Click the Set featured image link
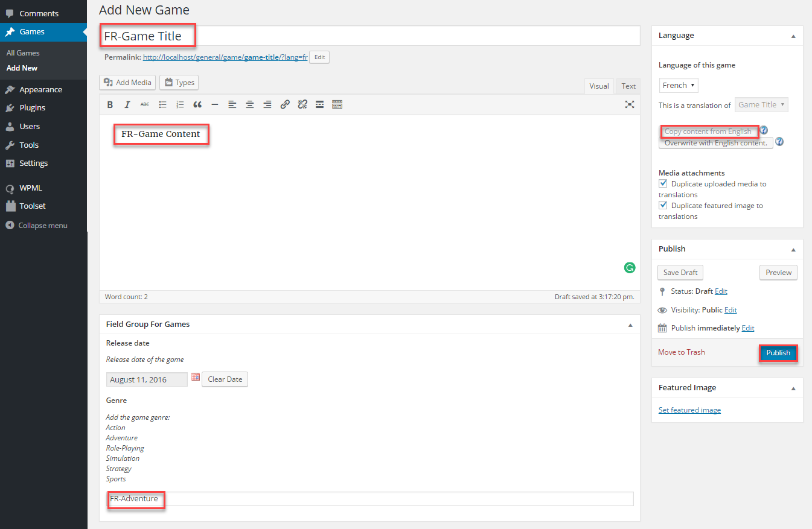This screenshot has width=812, height=529. pos(689,410)
